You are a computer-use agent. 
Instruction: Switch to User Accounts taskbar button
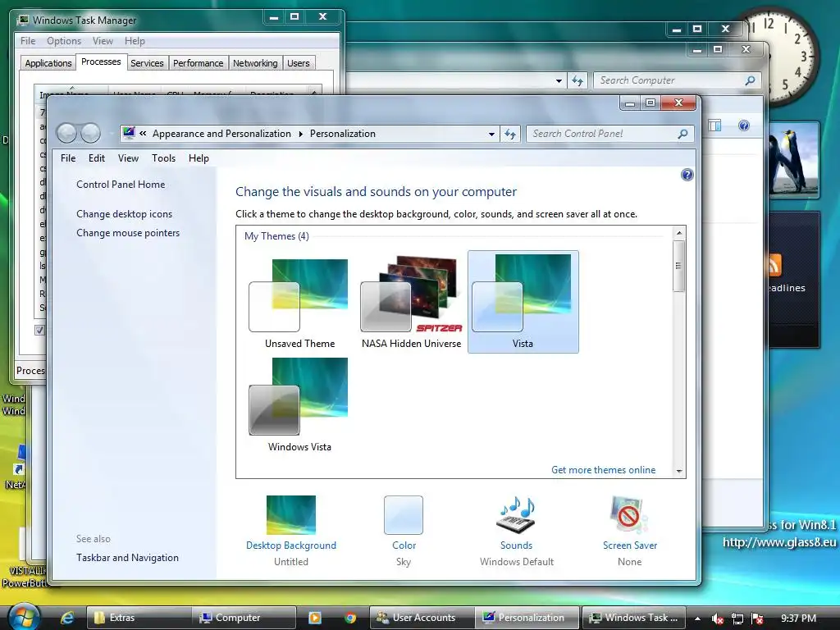[x=422, y=618]
